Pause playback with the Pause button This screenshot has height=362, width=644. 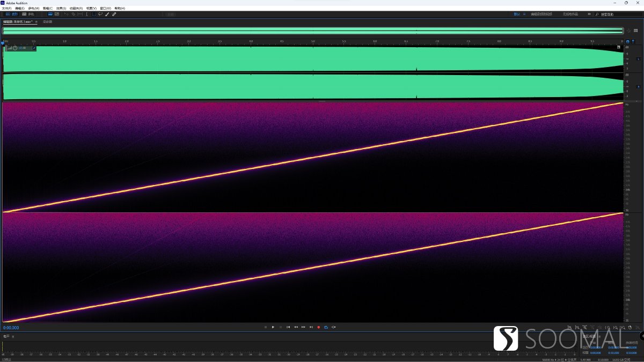tap(281, 327)
